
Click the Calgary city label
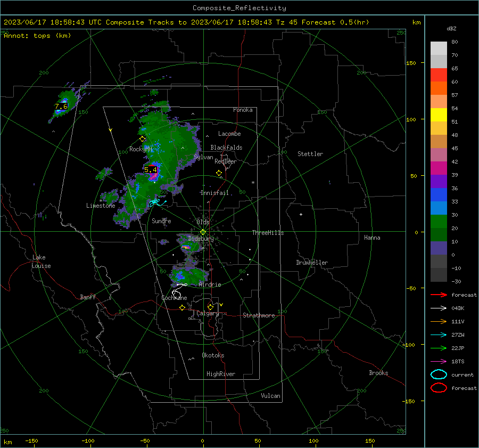[208, 313]
